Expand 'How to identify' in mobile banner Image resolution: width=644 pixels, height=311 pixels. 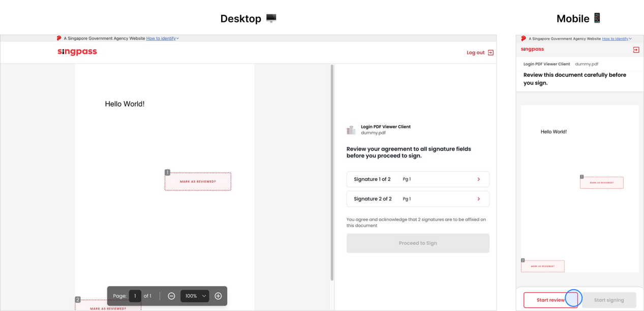pos(617,39)
